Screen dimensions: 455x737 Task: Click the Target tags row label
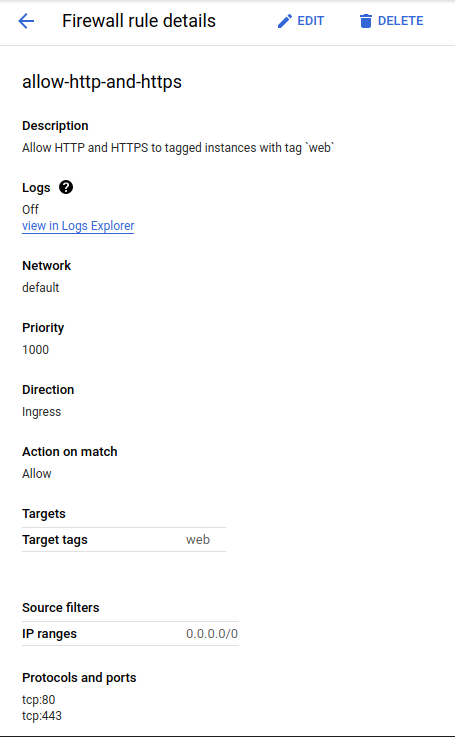pos(55,540)
